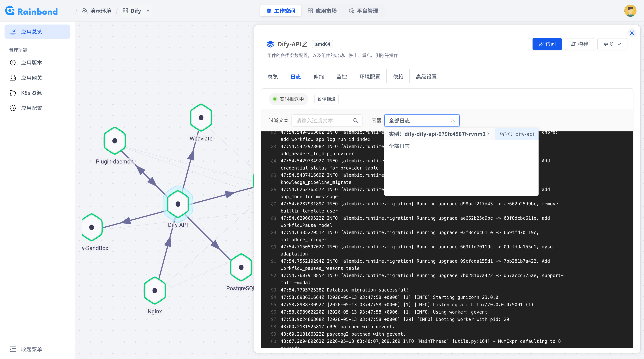Select the Nginx node hexagon

155,290
